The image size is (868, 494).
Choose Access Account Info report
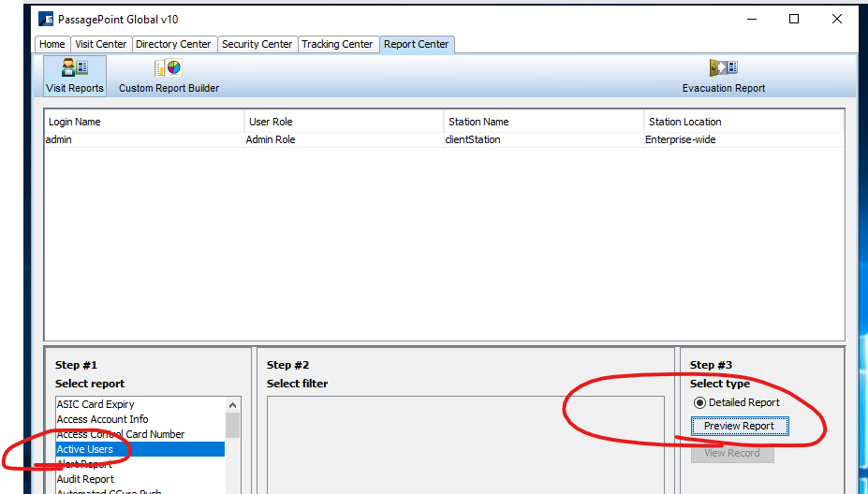tap(140, 419)
